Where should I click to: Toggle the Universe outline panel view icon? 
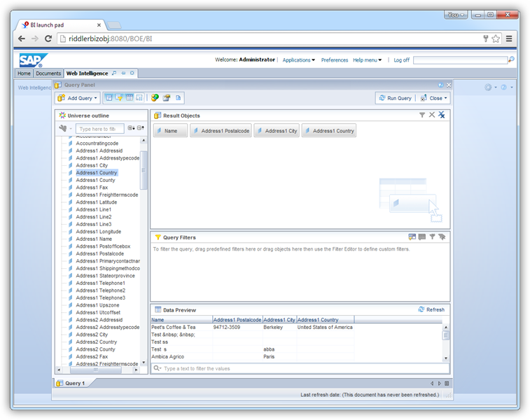pos(109,98)
